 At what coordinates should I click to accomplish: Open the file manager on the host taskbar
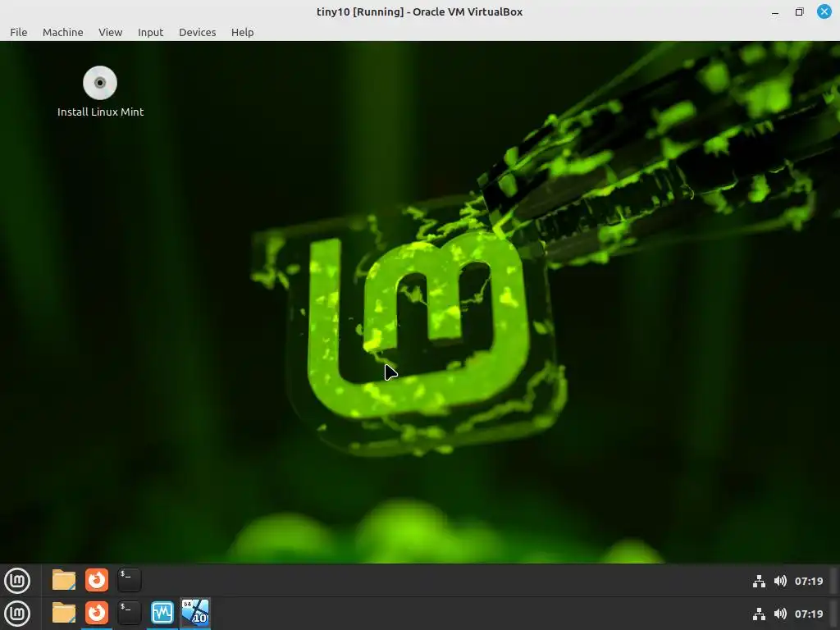click(x=64, y=613)
